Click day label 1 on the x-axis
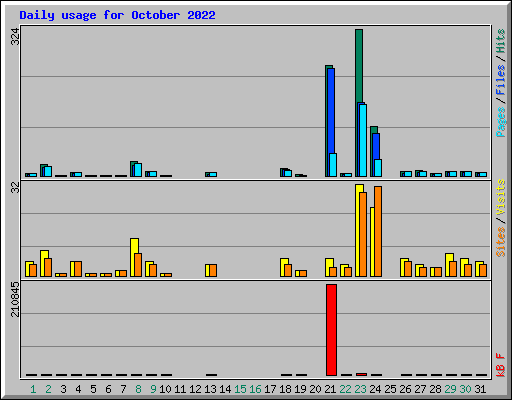Screen dimensions: 512x400 (33, 389)
